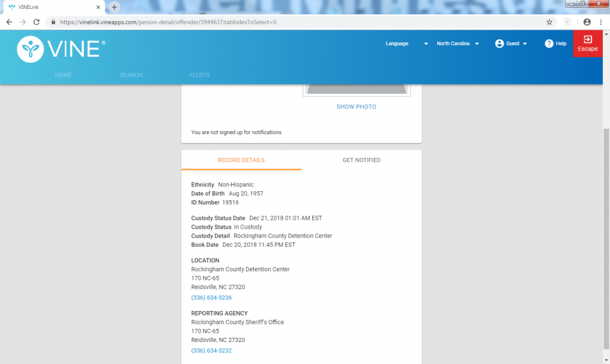The height and width of the screenshot is (364, 610).
Task: Click the Show Photo link
Action: 356,107
